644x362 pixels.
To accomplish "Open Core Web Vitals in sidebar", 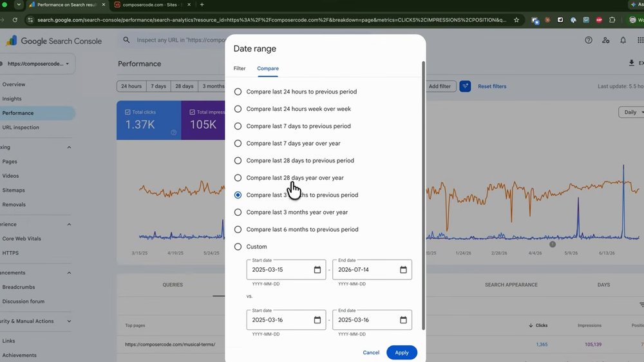I will pyautogui.click(x=22, y=239).
